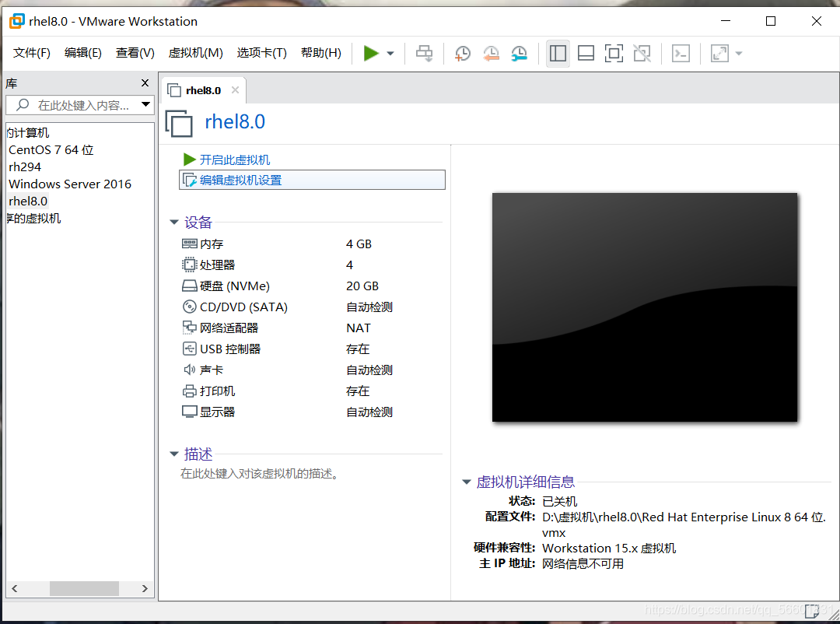The height and width of the screenshot is (624, 840).
Task: Open the 查看(V) menu
Action: point(135,53)
